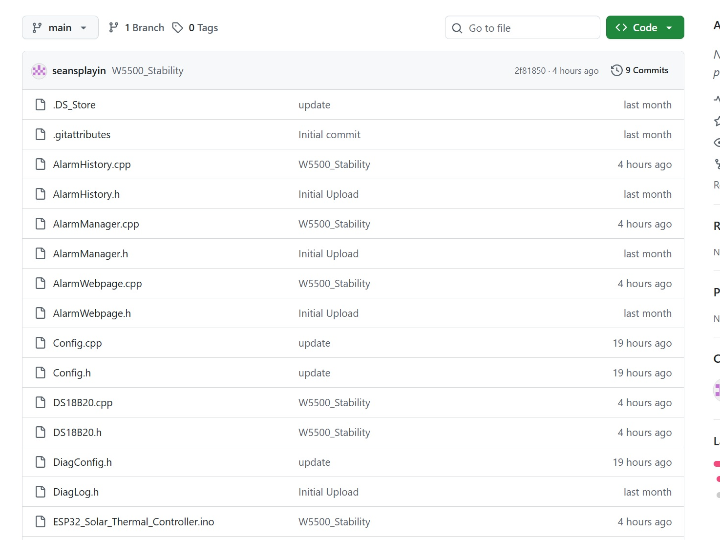Image resolution: width=720 pixels, height=540 pixels.
Task: Click the seansplayin avatar icon
Action: (x=39, y=71)
